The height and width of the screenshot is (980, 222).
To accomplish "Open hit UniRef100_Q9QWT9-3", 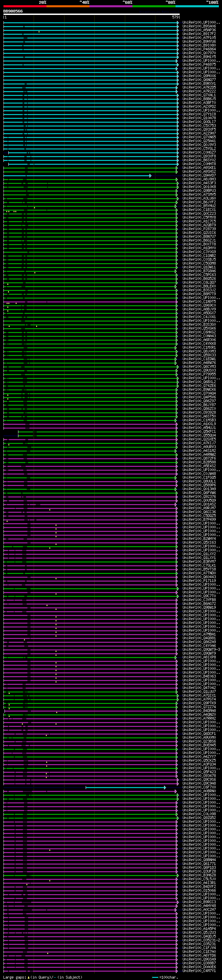I will (201, 649).
